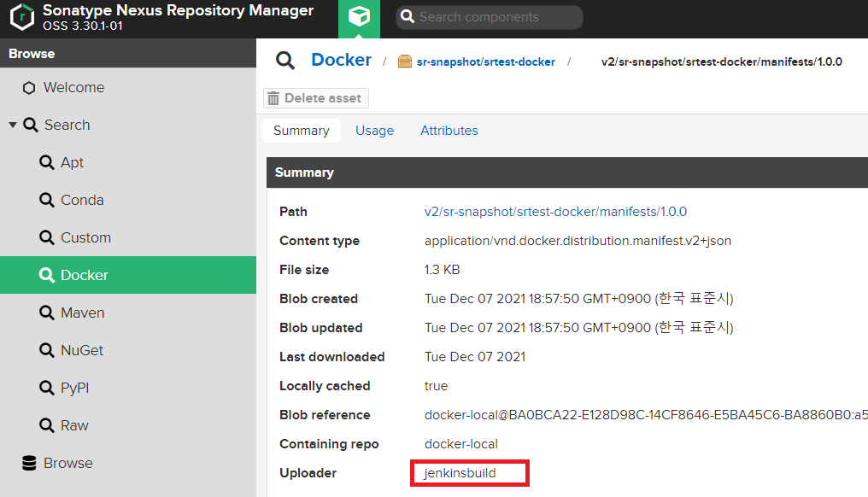Click the Blob updated date value
This screenshot has height=497, width=868.
(x=579, y=328)
